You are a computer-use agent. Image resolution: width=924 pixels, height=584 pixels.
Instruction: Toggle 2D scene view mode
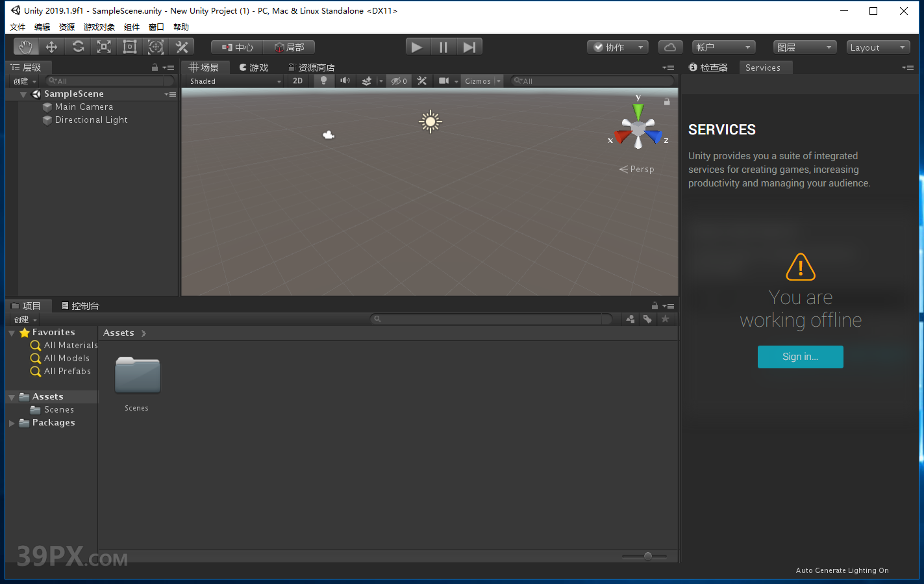click(x=298, y=81)
